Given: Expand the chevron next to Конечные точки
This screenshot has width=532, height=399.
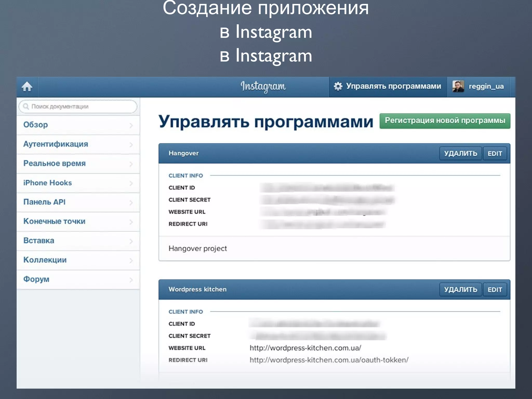Looking at the screenshot, I should click(x=131, y=222).
